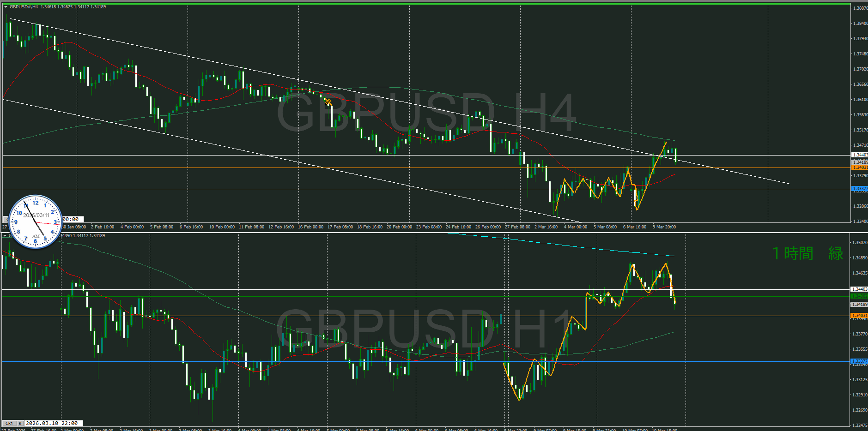Expand the H1 chart title dropdown arrow
The image size is (868, 431).
6,236
